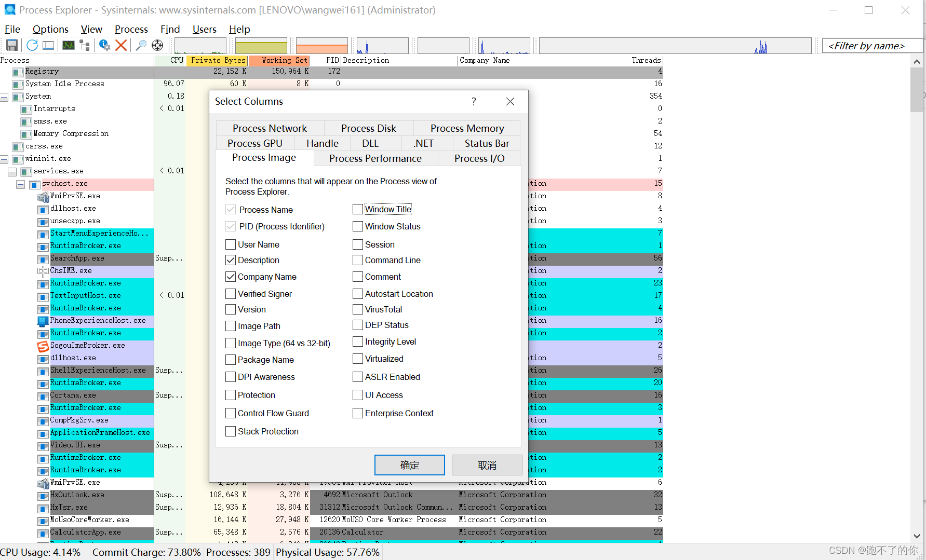The image size is (926, 560).
Task: Uncheck the Company Name checkbox
Action: (x=231, y=277)
